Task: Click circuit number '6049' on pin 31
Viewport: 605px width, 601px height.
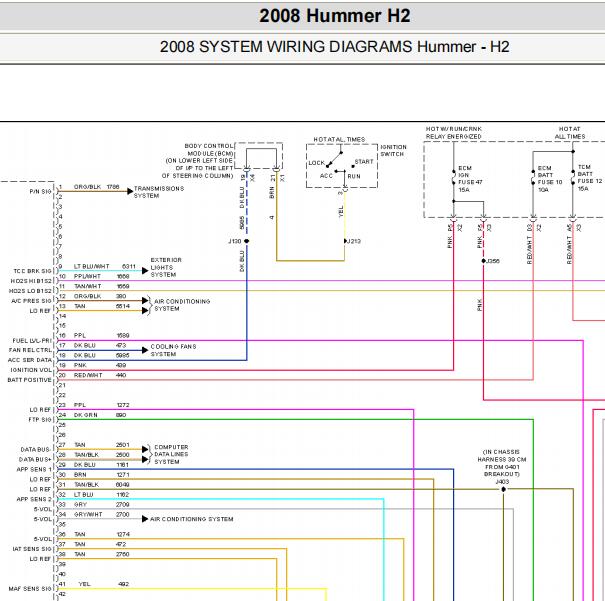Action: pos(122,485)
